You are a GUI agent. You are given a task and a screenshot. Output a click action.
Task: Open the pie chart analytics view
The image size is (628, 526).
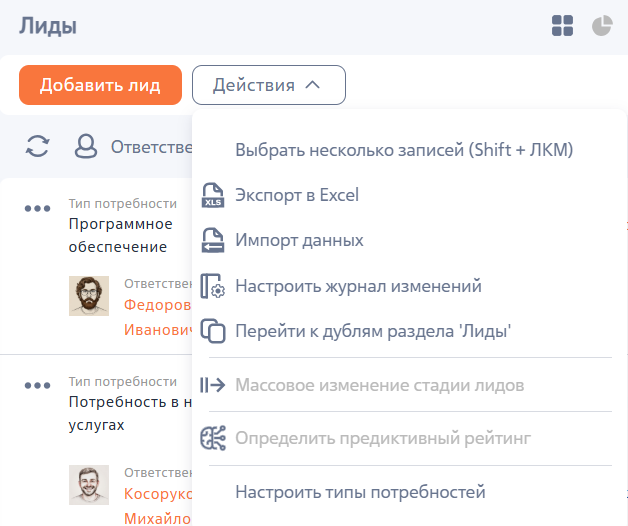click(602, 26)
